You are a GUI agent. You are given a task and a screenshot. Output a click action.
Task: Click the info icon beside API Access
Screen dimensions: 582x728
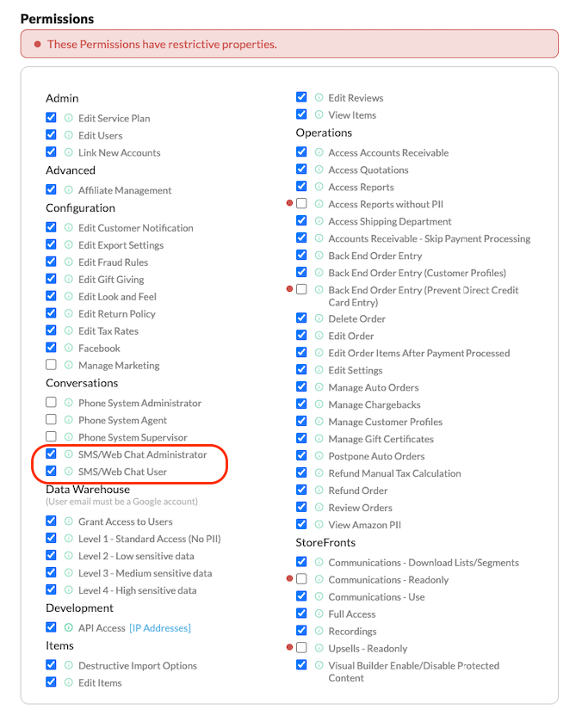click(x=68, y=627)
